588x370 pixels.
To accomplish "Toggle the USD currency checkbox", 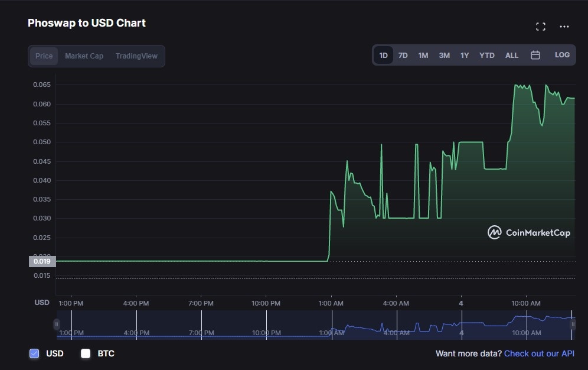I will tap(34, 353).
